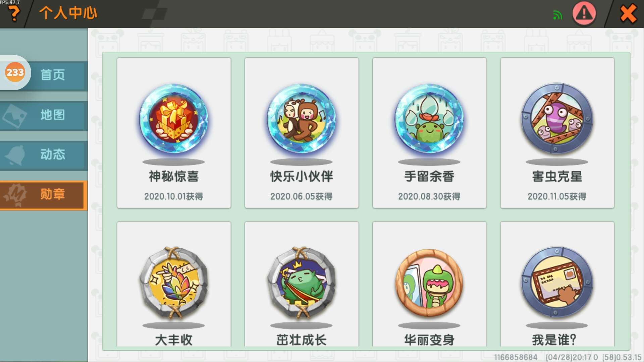Open the 我是谁? envelope medal
Viewport: 644px width, 362px height.
[557, 284]
